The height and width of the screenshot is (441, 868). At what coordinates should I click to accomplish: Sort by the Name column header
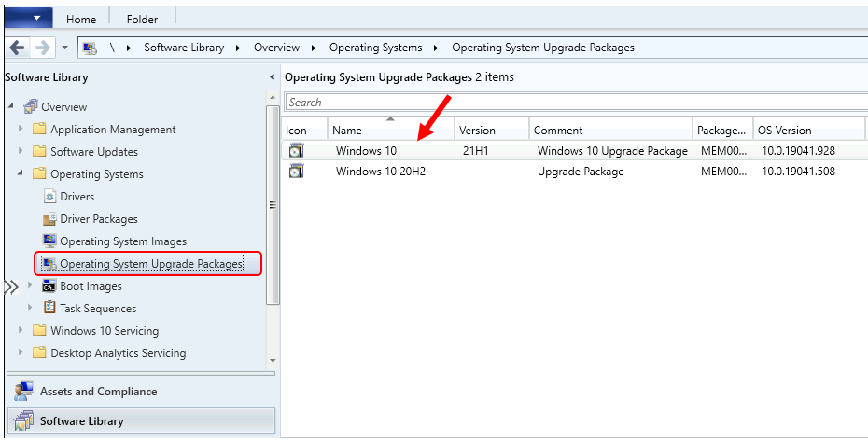(391, 130)
